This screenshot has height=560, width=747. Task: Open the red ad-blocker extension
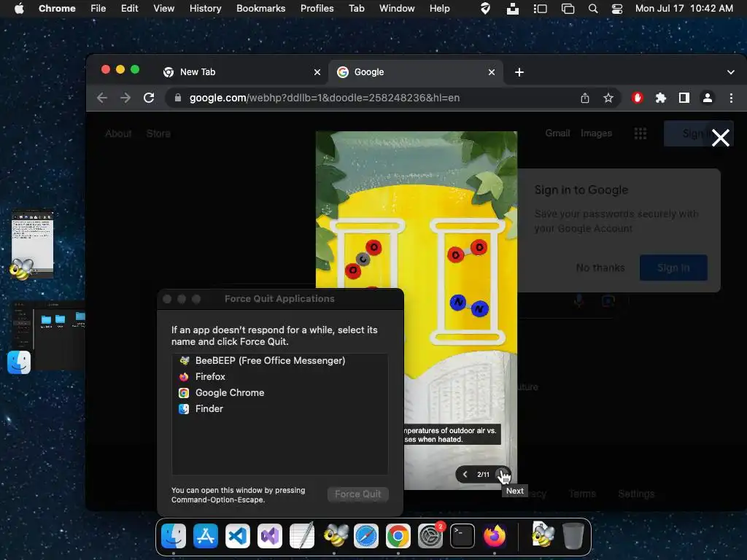(x=638, y=98)
